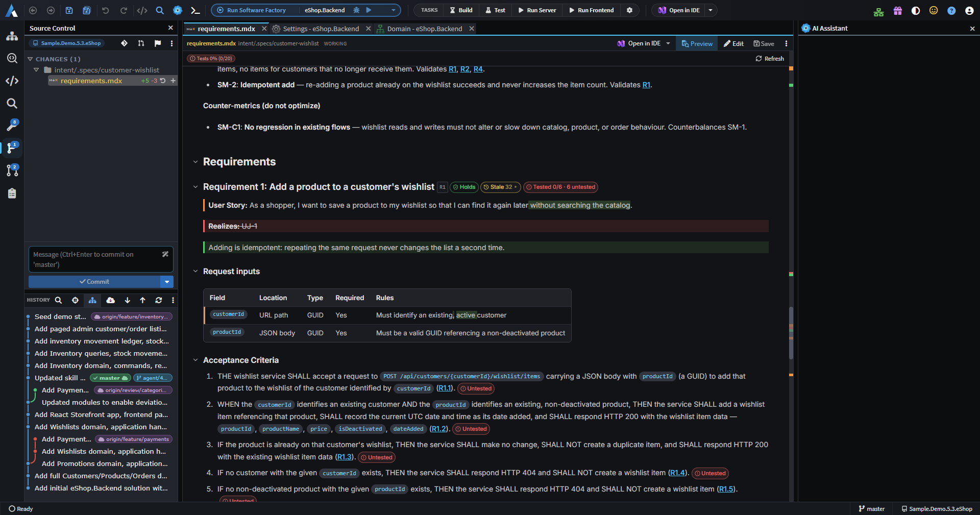Image resolution: width=980 pixels, height=515 pixels.
Task: Discard changes icon on requirements.mdx row
Action: pyautogui.click(x=163, y=81)
